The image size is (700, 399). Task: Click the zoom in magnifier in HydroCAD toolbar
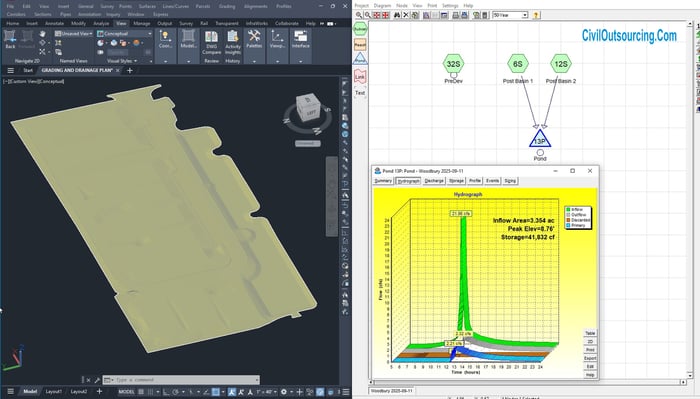[358, 15]
